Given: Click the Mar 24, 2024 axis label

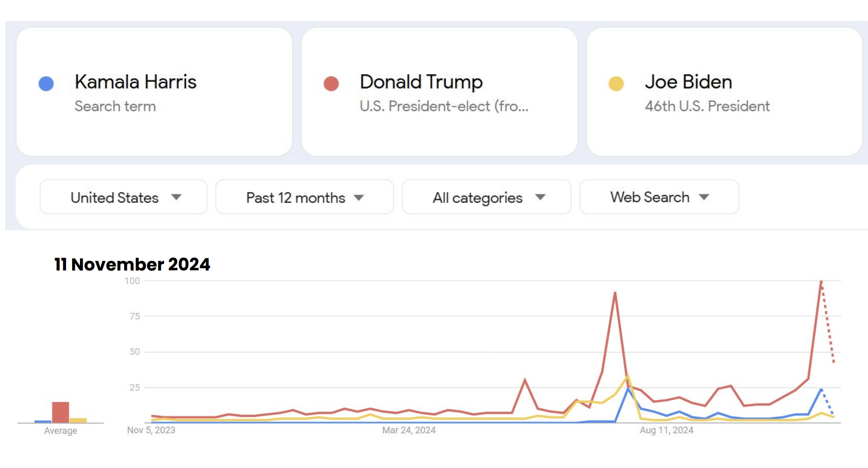Looking at the screenshot, I should point(409,430).
